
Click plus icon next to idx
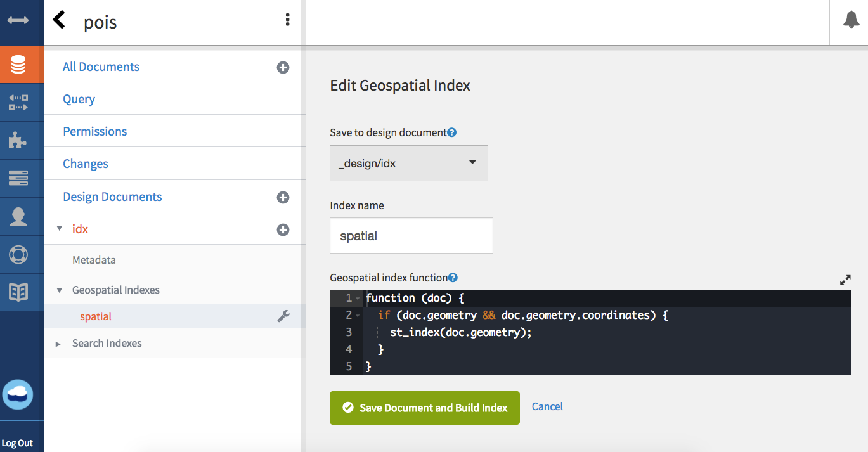coord(283,229)
